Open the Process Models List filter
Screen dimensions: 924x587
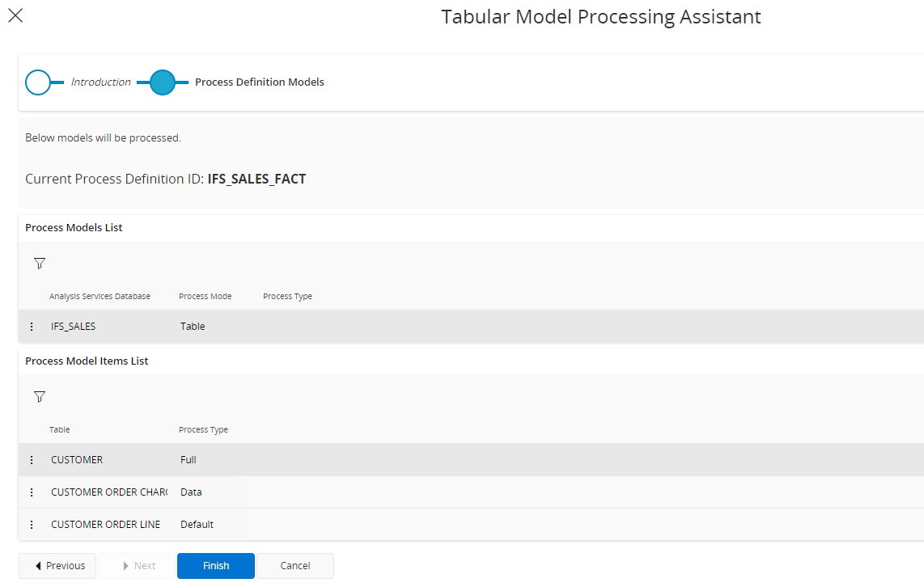(x=39, y=262)
